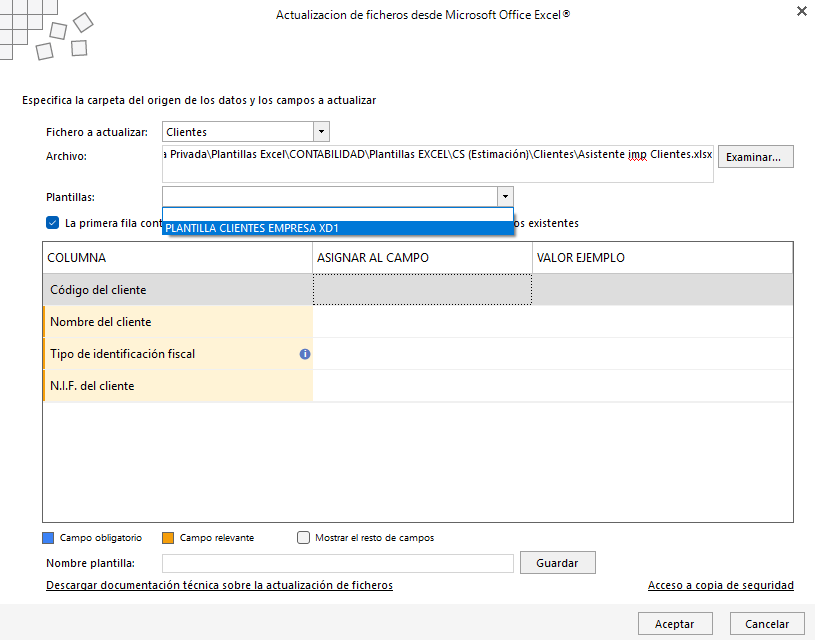Screen dimensions: 815x640
Task: Click the Plantillas combo box text area
Action: pos(330,197)
